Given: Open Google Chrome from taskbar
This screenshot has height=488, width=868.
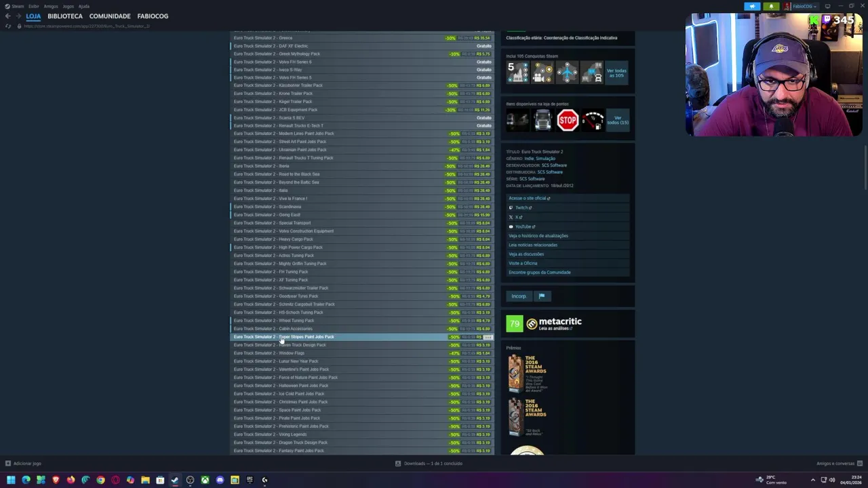Looking at the screenshot, I should coord(100,480).
